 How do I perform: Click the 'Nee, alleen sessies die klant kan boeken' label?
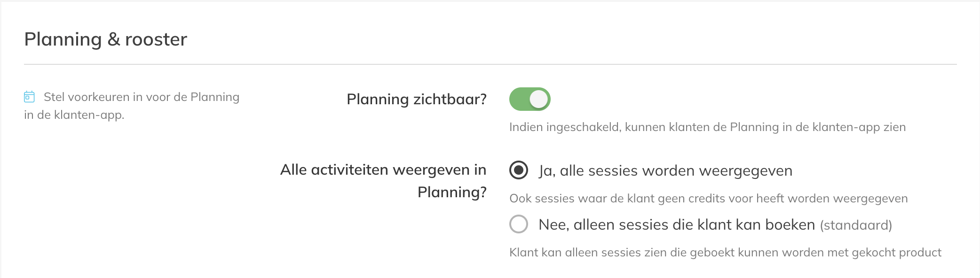[677, 224]
